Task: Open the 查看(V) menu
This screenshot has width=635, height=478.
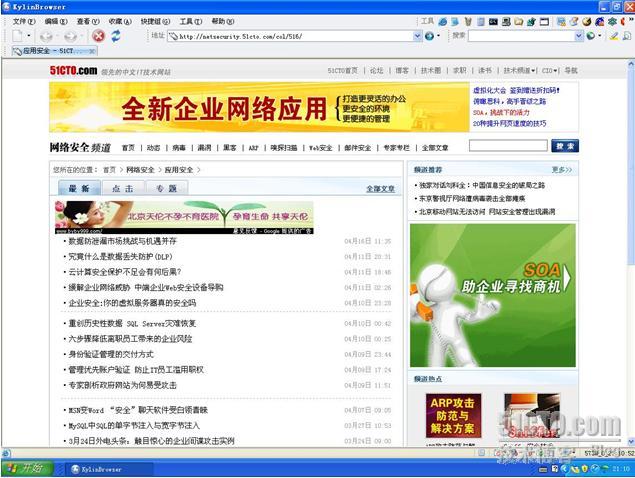Action: 88,21
